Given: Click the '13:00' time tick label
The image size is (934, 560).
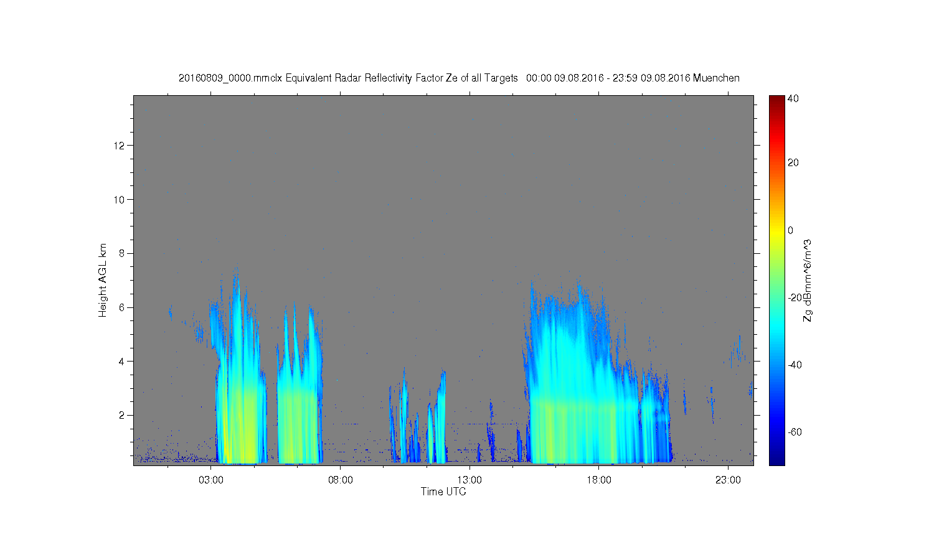Looking at the screenshot, I should 469,480.
